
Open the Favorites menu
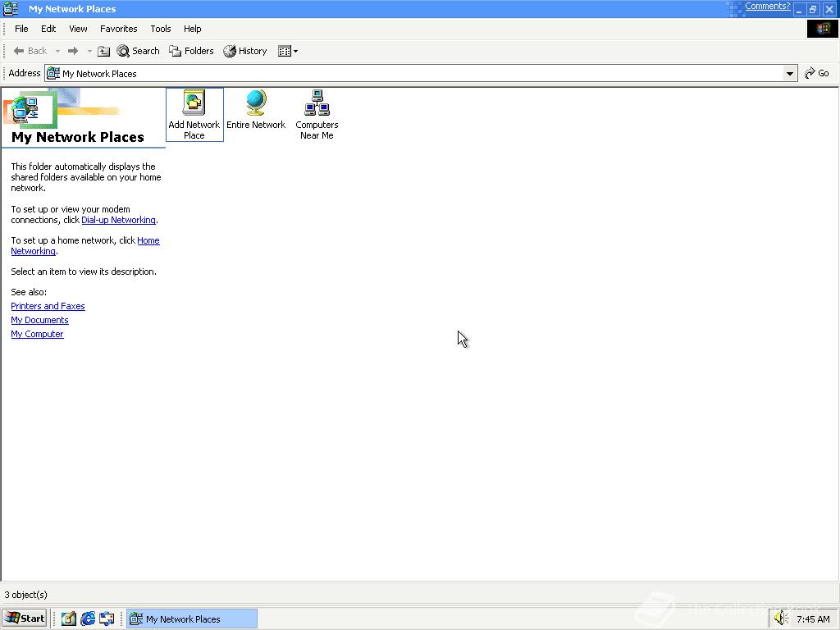pos(118,29)
